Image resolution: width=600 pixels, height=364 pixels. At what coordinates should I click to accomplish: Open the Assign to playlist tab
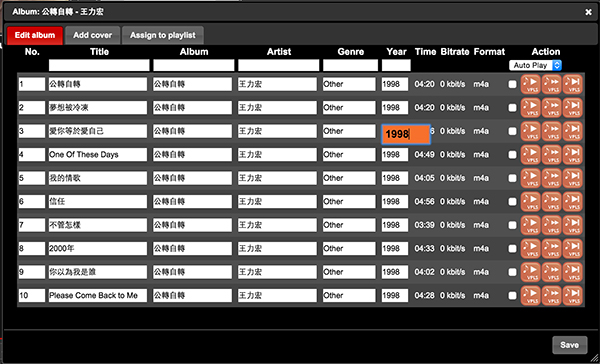point(163,35)
